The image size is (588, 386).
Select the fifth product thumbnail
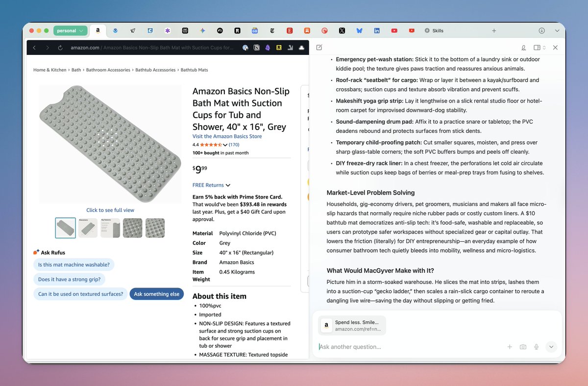[x=155, y=228]
